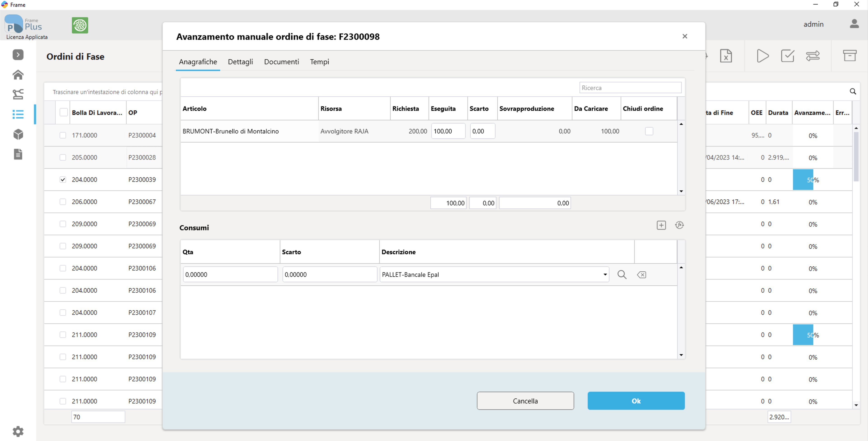This screenshot has width=868, height=441.
Task: Switch to the Documenti tab
Action: coord(281,62)
